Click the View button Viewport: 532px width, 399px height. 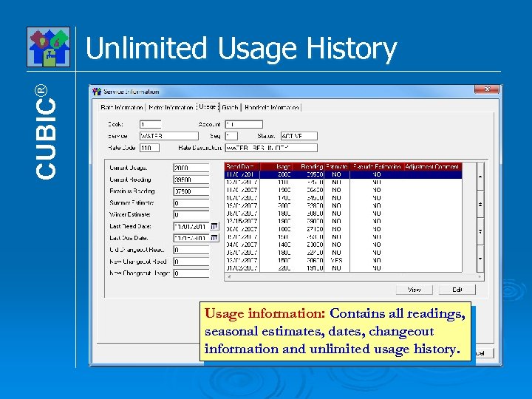pyautogui.click(x=414, y=290)
